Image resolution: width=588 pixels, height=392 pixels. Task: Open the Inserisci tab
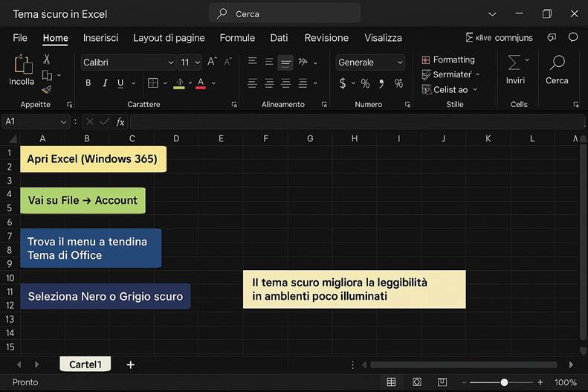[x=100, y=38]
